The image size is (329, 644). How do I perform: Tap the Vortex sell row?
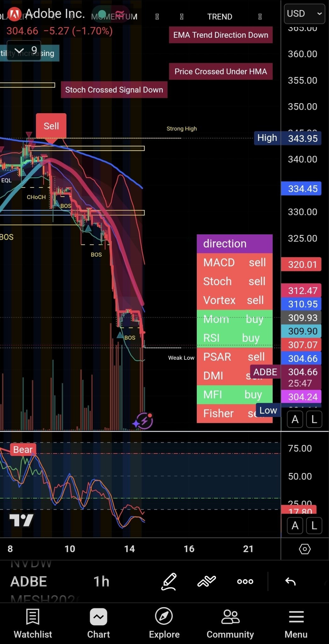coord(235,300)
